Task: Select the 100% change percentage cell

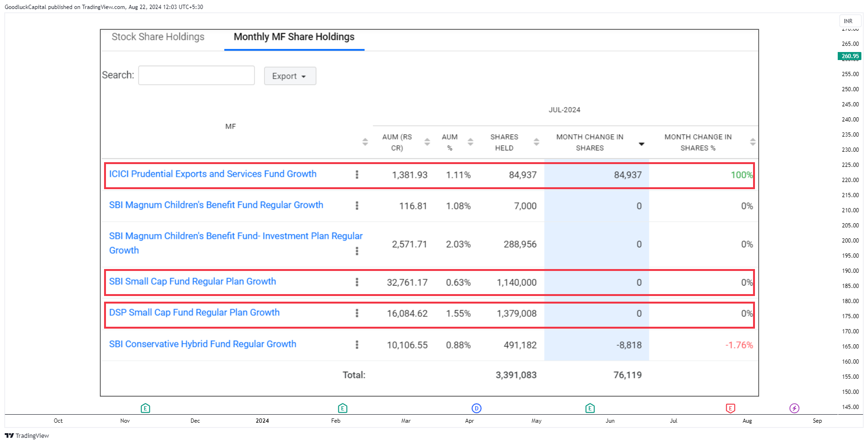Action: coord(742,175)
